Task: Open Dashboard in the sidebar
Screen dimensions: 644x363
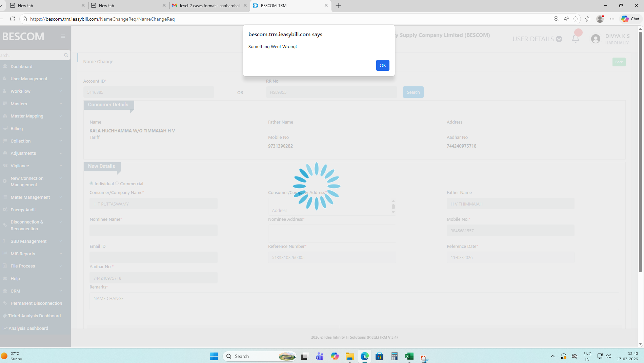Action: pyautogui.click(x=21, y=66)
